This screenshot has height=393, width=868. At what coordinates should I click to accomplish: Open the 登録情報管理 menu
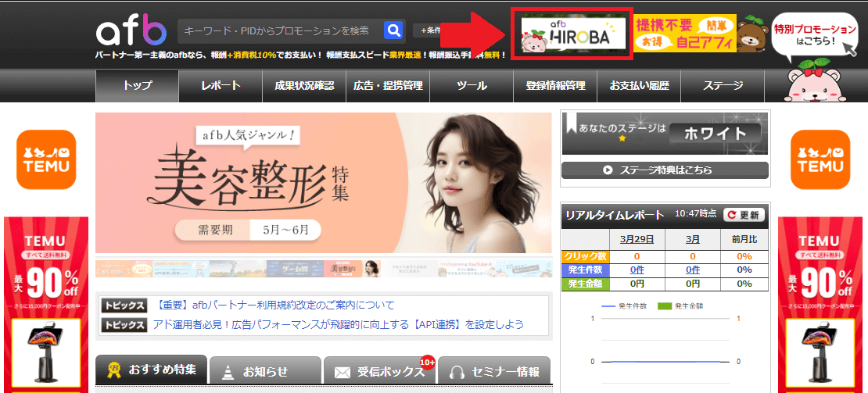pyautogui.click(x=556, y=86)
